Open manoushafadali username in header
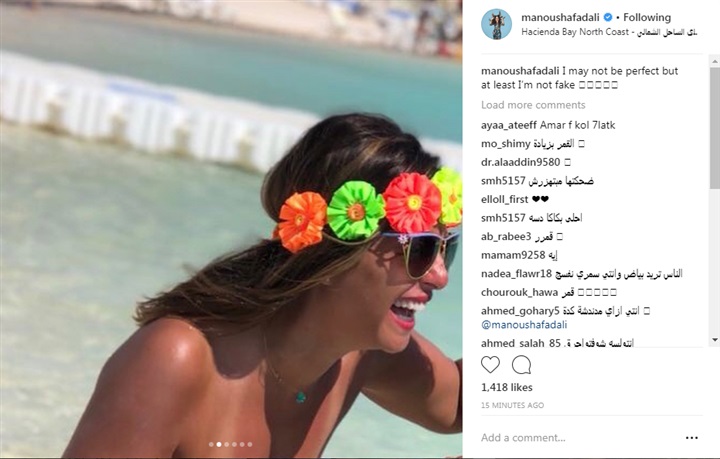Image resolution: width=720 pixels, height=459 pixels. pos(560,17)
